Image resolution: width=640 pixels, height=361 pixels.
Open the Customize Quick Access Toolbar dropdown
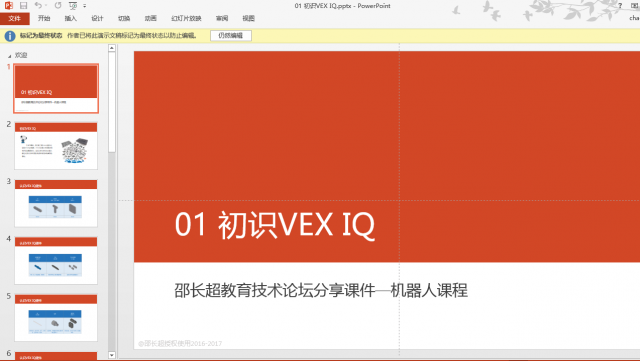point(84,6)
